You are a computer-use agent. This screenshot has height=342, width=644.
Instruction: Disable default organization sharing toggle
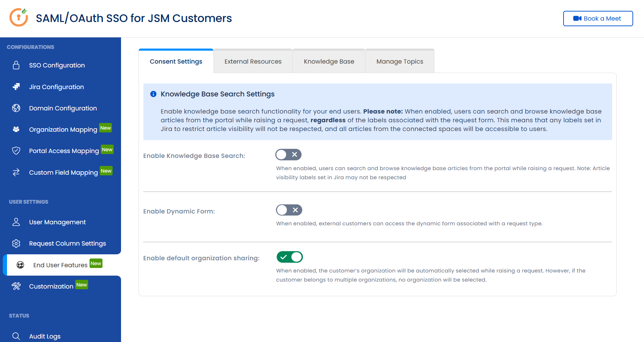(290, 257)
